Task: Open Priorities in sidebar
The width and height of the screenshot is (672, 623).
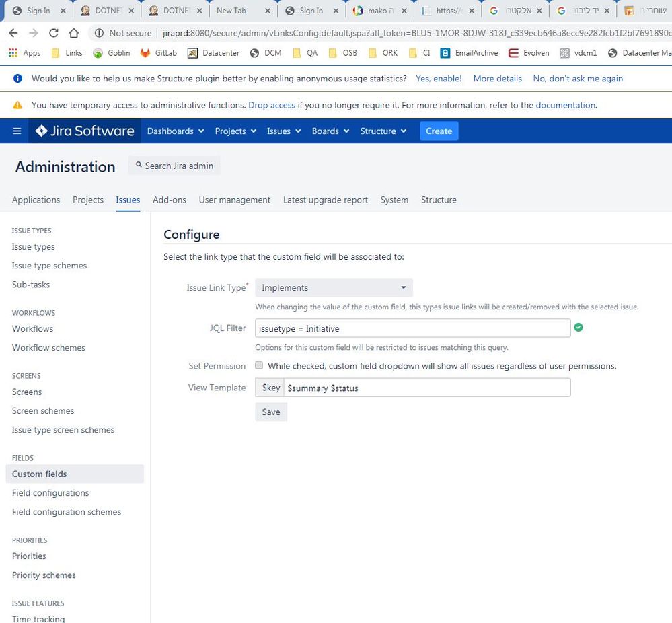Action: point(29,556)
